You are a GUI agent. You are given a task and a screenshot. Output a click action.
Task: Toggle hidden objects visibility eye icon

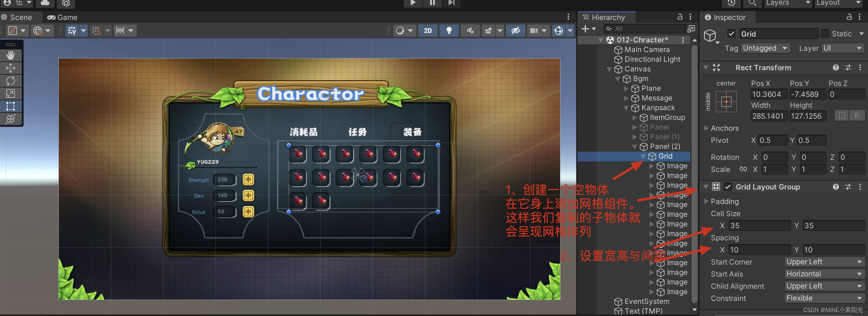[x=515, y=31]
